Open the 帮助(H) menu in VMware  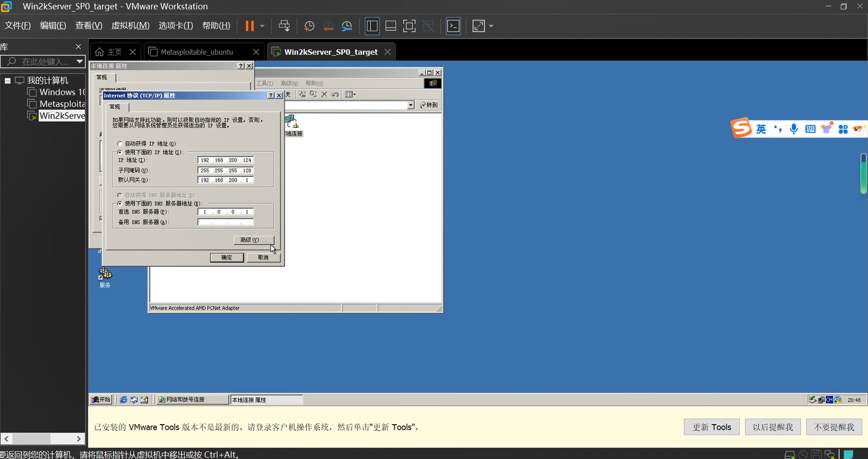(216, 26)
